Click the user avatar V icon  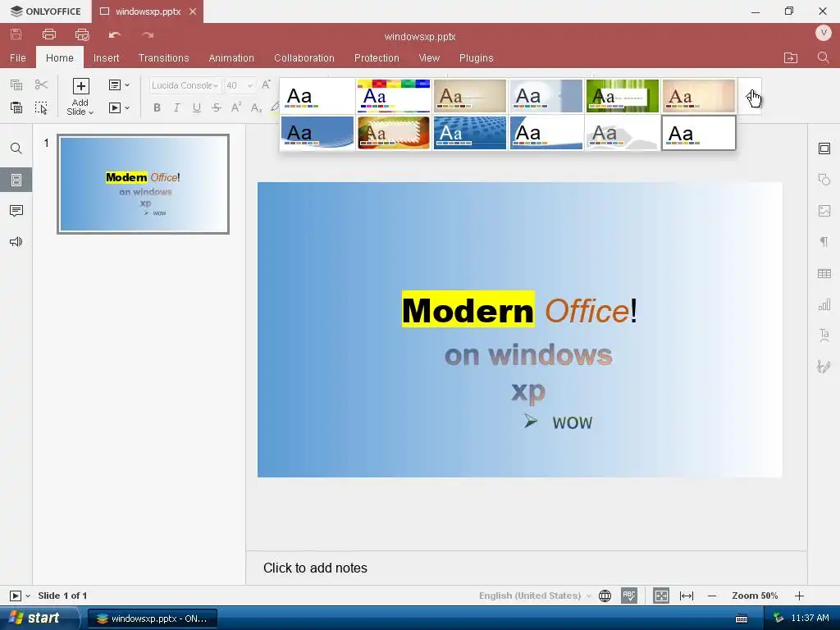(824, 33)
